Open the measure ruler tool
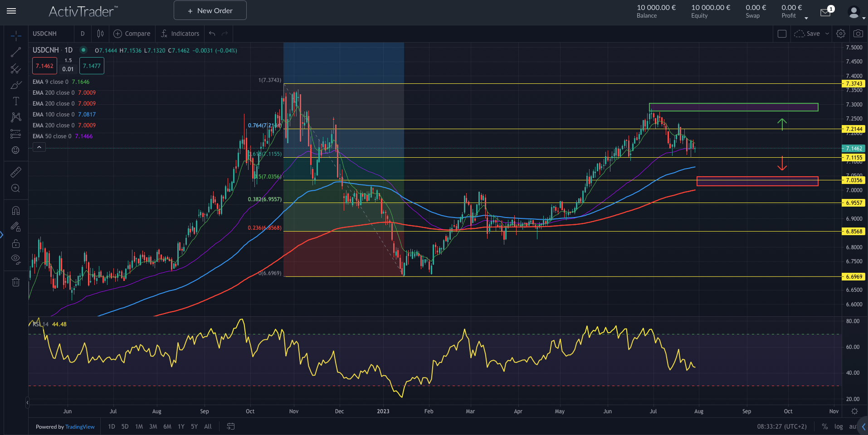Image resolution: width=868 pixels, height=435 pixels. (x=15, y=172)
